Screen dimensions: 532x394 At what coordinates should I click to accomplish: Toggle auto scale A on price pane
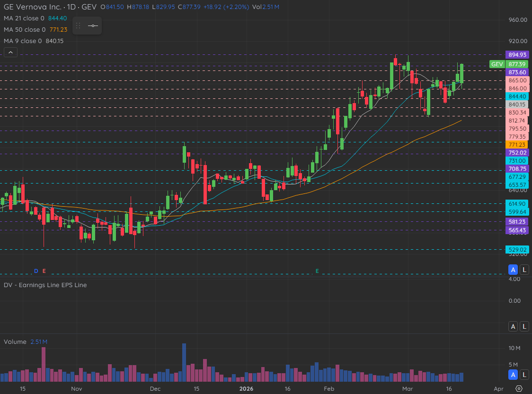[x=513, y=270]
